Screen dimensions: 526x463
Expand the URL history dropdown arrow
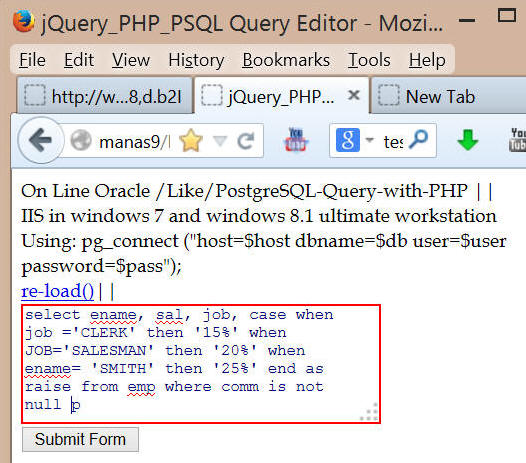pyautogui.click(x=220, y=141)
